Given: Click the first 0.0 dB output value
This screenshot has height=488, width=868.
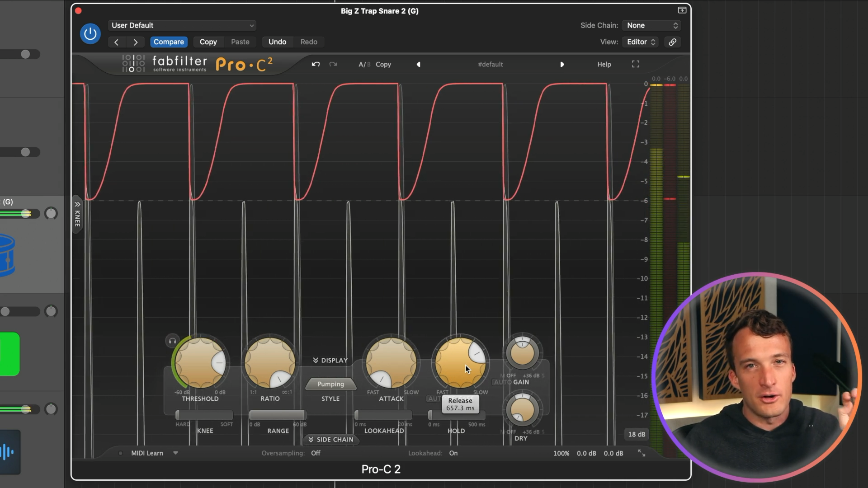Looking at the screenshot, I should pyautogui.click(x=586, y=453).
